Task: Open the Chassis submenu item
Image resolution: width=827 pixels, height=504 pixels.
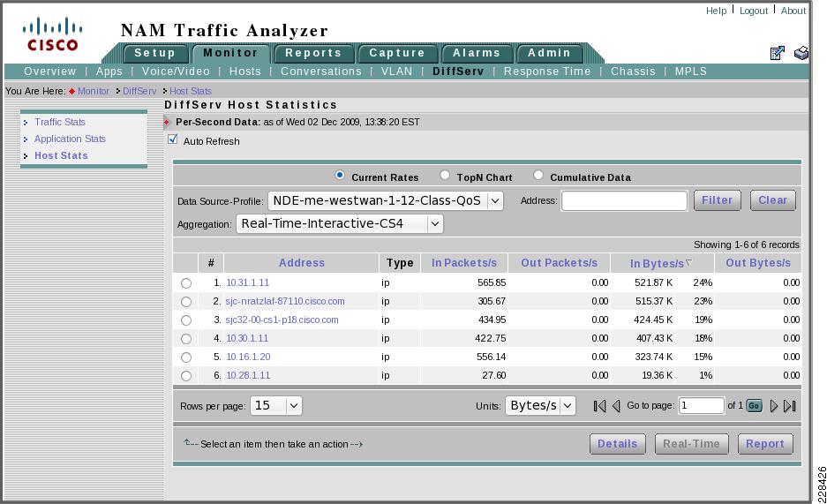Action: coord(633,71)
